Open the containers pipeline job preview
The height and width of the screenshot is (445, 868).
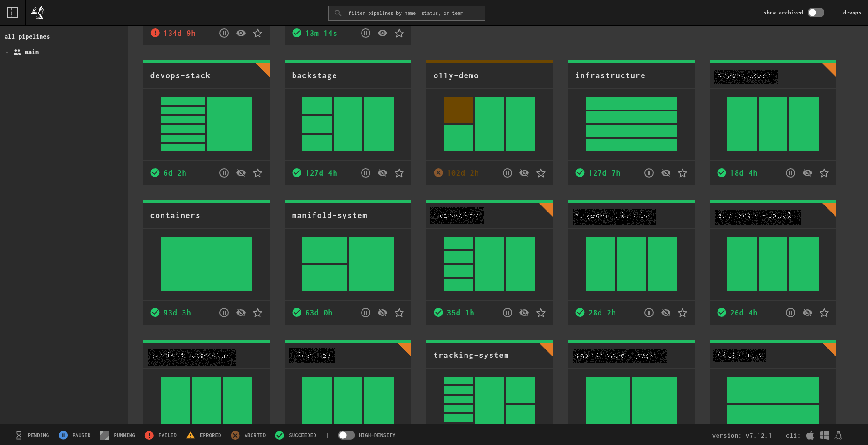[x=206, y=264]
